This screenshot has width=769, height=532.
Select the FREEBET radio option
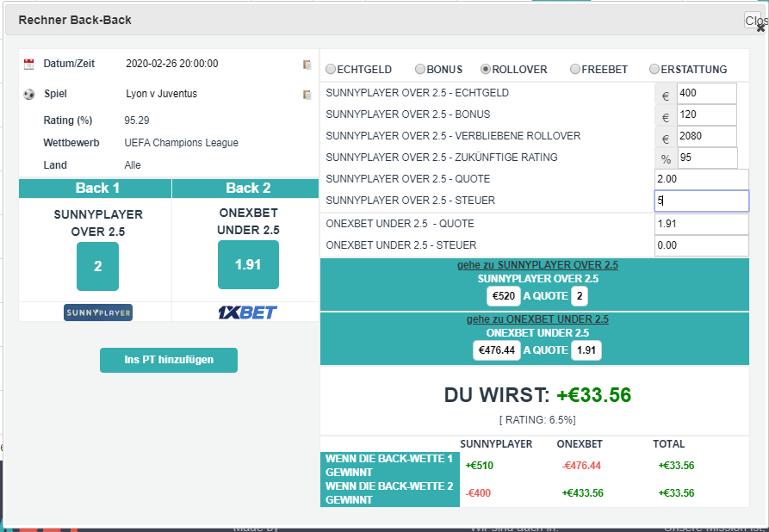574,69
